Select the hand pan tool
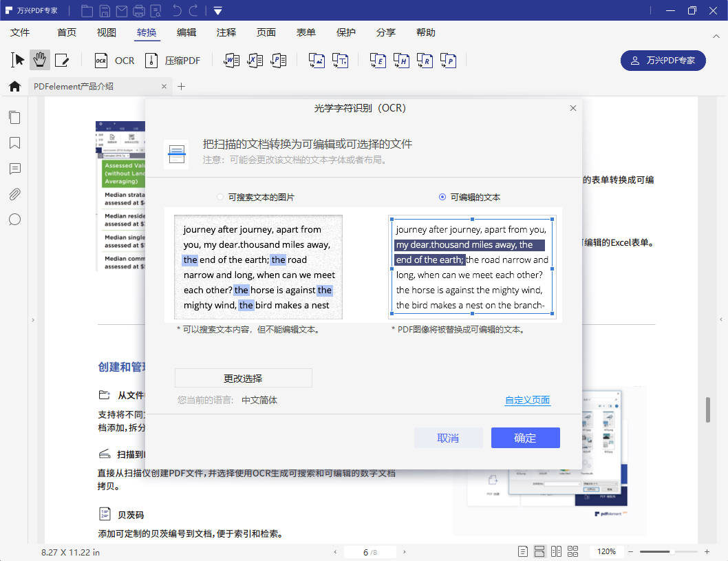This screenshot has height=561, width=728. click(x=39, y=60)
